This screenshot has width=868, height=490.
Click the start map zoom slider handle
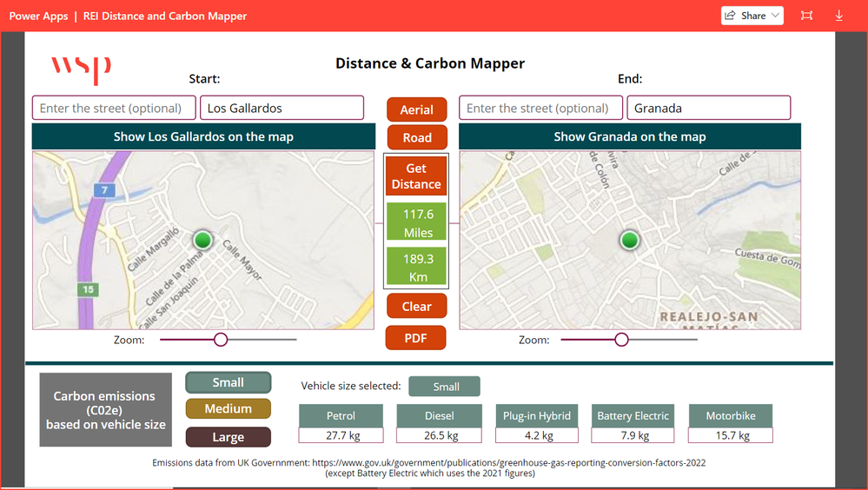pyautogui.click(x=221, y=340)
